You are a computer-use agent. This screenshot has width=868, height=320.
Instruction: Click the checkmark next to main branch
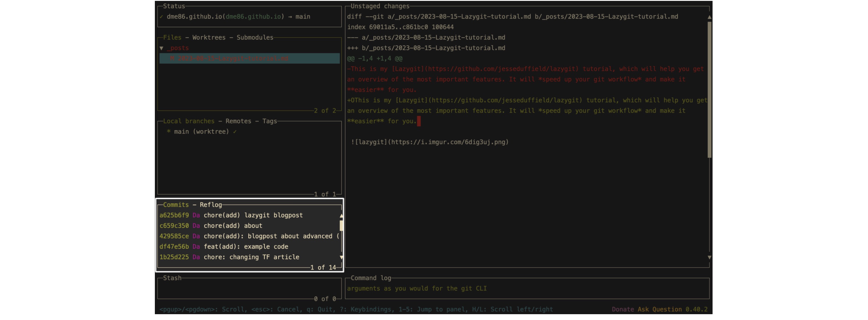(x=235, y=132)
